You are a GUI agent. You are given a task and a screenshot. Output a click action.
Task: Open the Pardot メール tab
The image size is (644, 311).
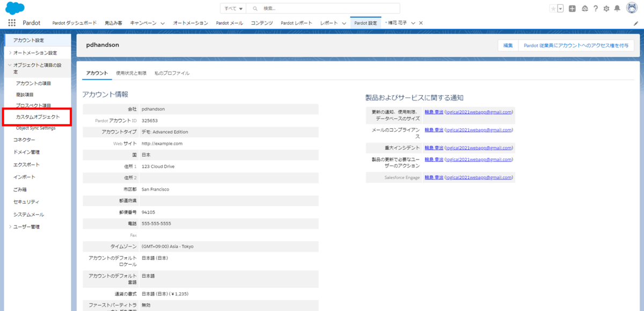[229, 23]
